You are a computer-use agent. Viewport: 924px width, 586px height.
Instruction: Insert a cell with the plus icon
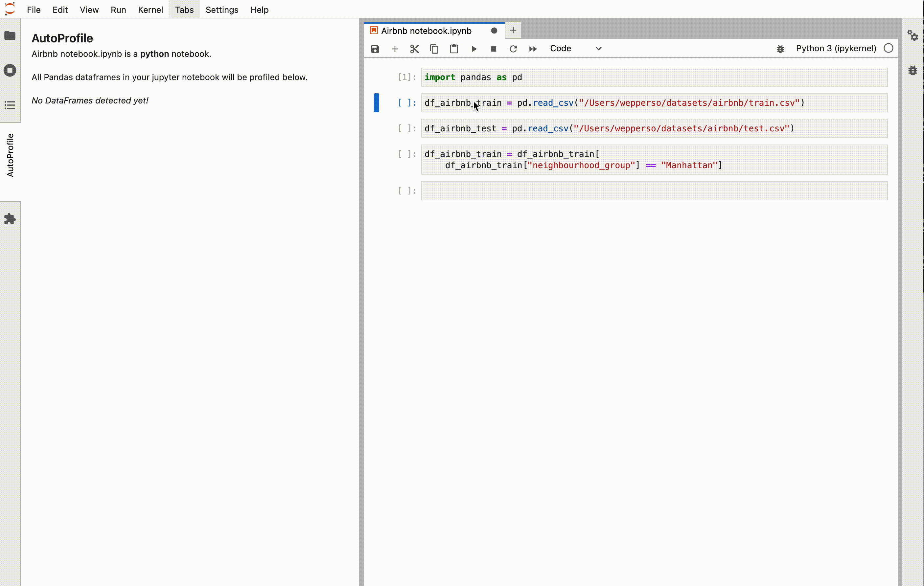(x=394, y=49)
